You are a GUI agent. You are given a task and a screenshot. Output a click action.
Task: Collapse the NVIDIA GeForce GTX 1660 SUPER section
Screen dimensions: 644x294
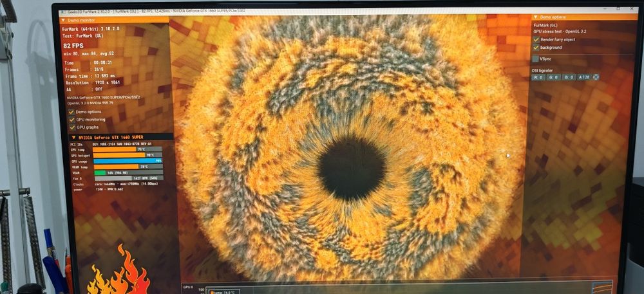click(x=73, y=137)
